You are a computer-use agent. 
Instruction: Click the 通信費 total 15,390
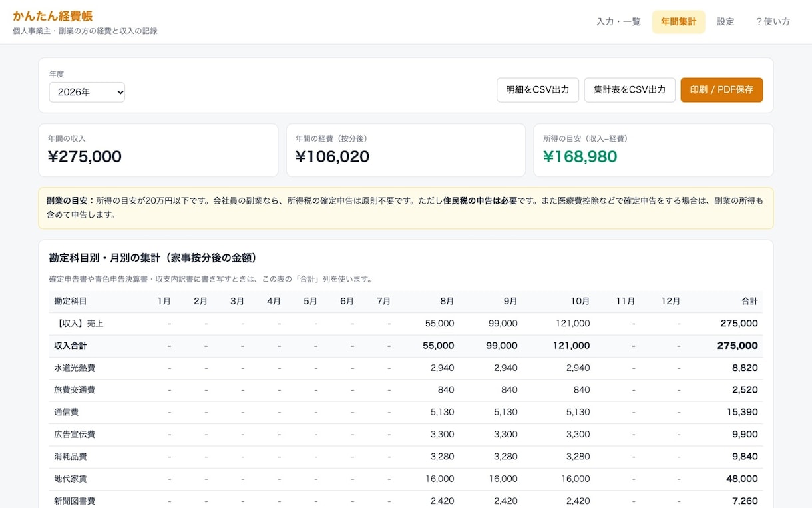(742, 412)
